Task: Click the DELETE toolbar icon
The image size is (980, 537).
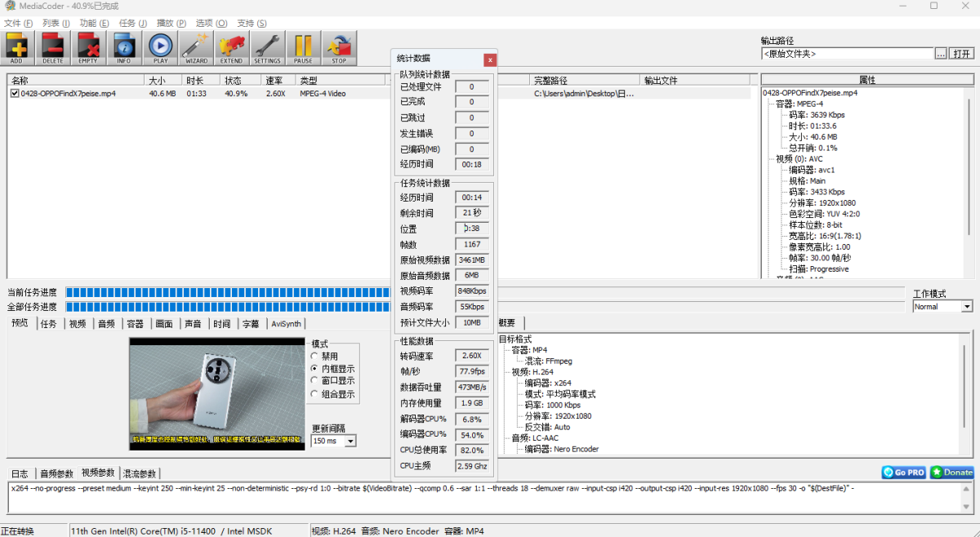Action: (53, 47)
